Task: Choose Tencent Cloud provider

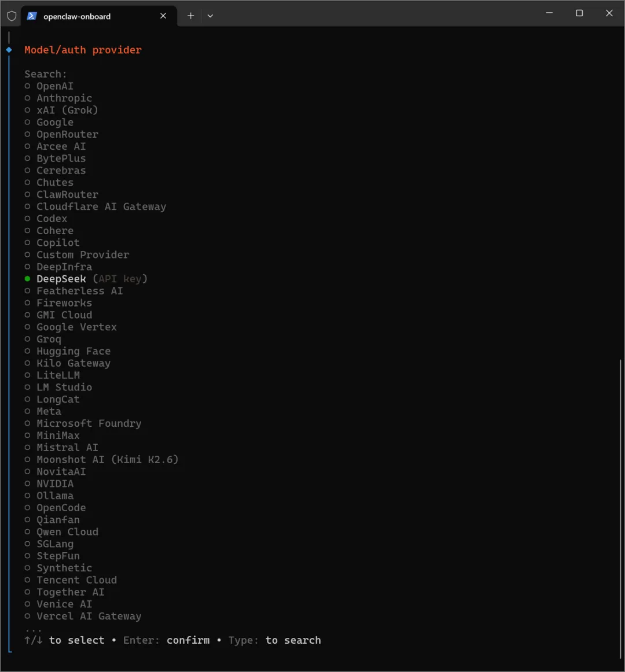Action: pyautogui.click(x=71, y=580)
